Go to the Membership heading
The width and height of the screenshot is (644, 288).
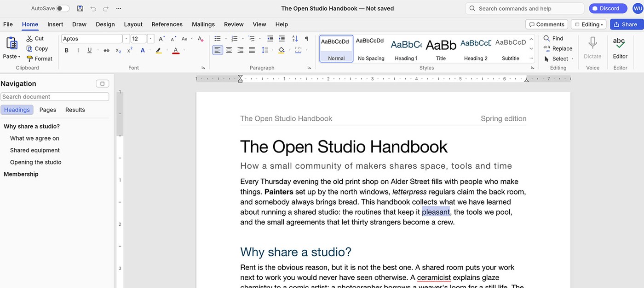pos(21,174)
